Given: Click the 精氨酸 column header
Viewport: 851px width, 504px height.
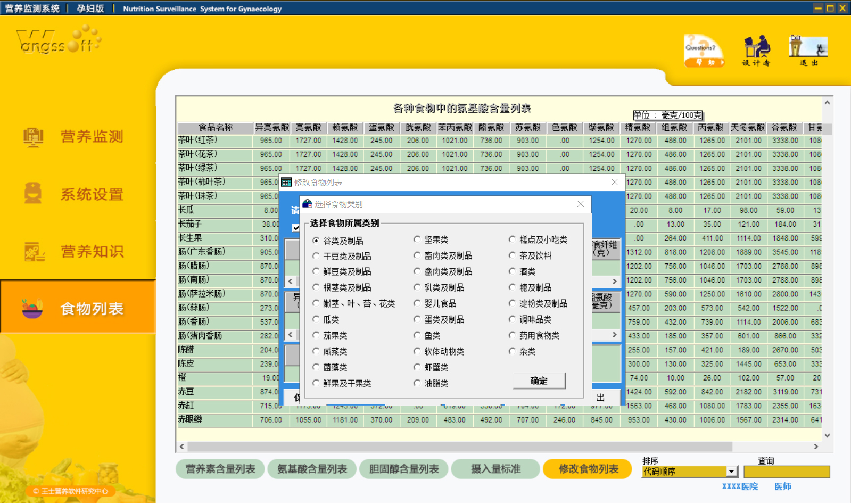Looking at the screenshot, I should (638, 128).
